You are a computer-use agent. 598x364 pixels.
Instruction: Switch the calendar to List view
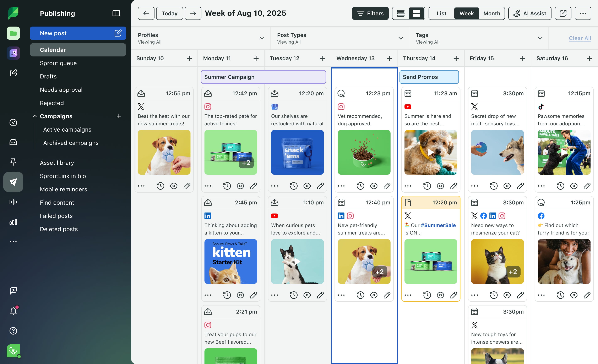(x=441, y=13)
